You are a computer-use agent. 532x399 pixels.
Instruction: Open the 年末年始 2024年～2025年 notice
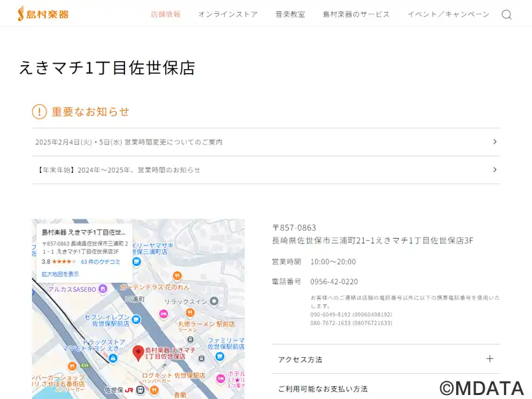[x=265, y=170]
